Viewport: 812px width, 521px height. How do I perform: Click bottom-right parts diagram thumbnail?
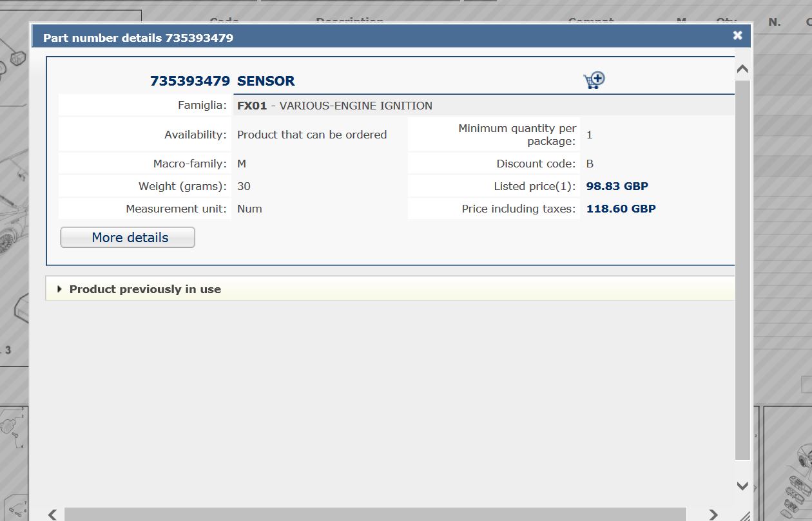788,464
